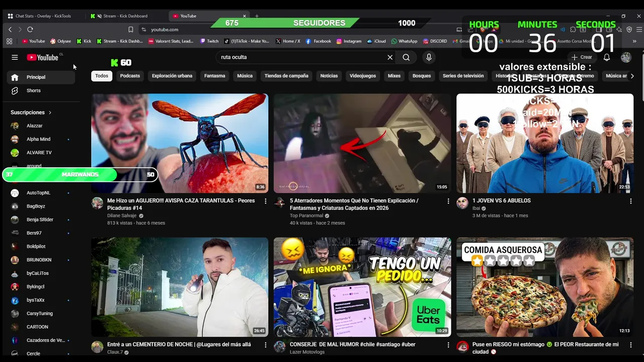
Task: Open the Top Paranormal channel name link
Action: (306, 216)
